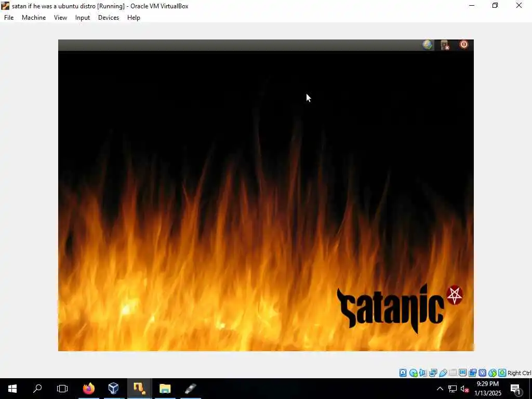This screenshot has width=532, height=399.
Task: Open the Windows Start menu
Action: 12,389
